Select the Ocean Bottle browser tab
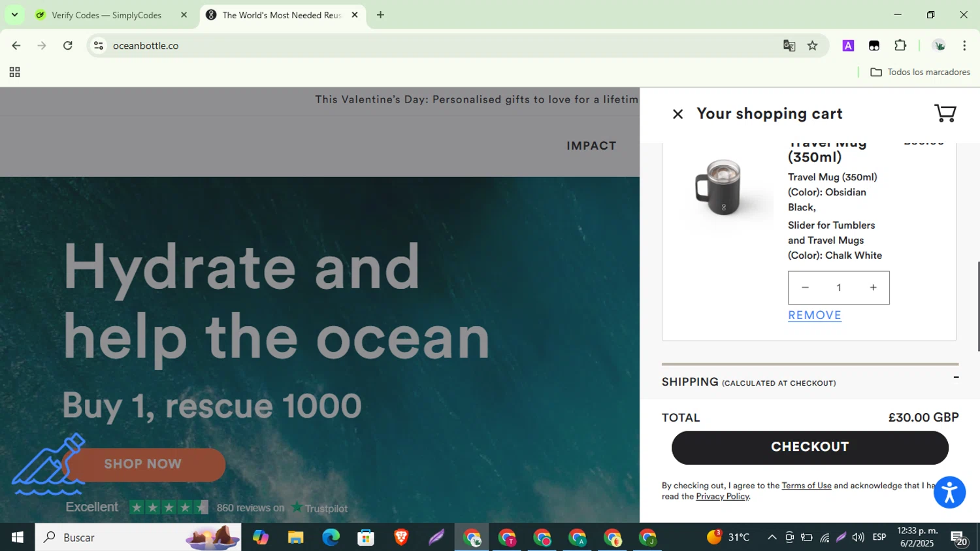The height and width of the screenshot is (551, 980). click(x=282, y=15)
